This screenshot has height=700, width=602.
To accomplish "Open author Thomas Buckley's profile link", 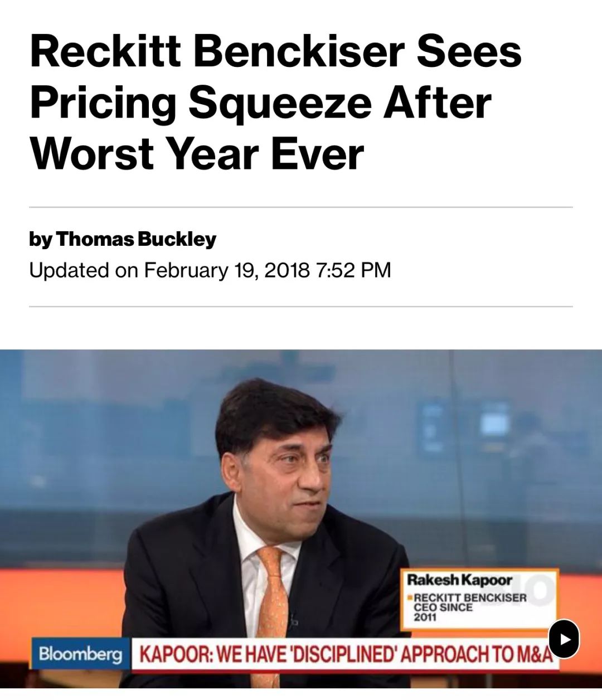I will click(136, 239).
